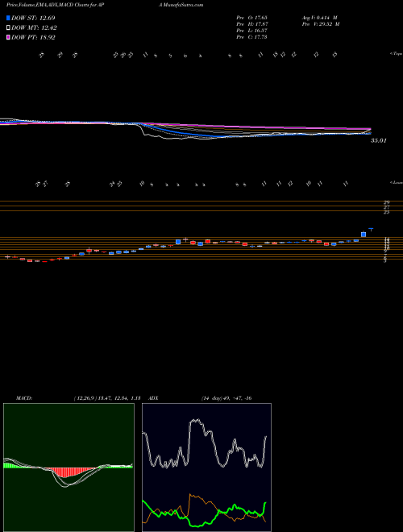Click the ADX (14 day) values

(226, 398)
